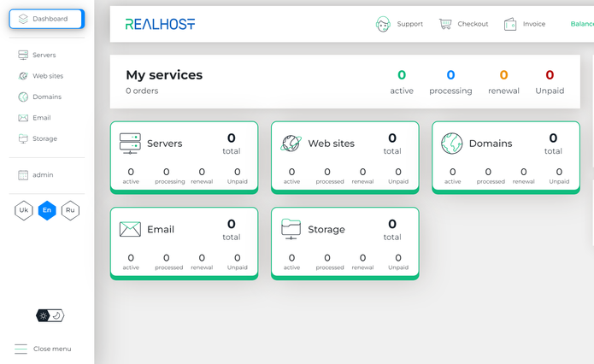Viewport: 594px width, 364px height.
Task: Click the Web sites sidebar menu label
Action: click(48, 76)
